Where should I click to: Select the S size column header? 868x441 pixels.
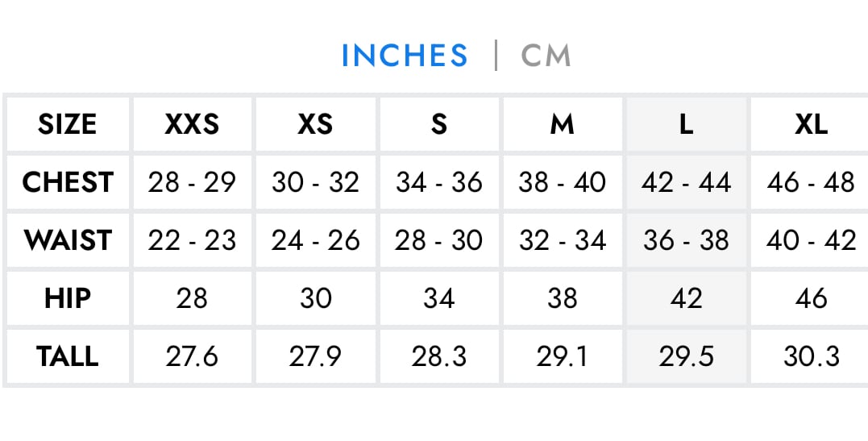438,124
